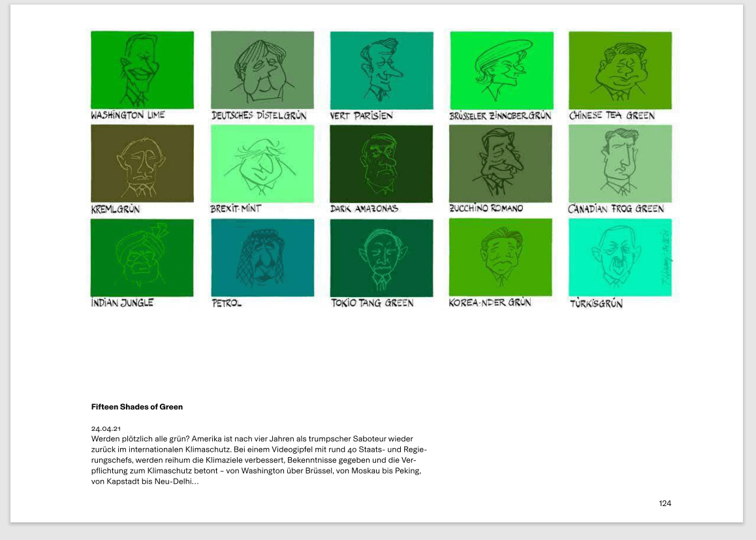Click the Washington Lime caricature tile
756x540 pixels.
click(142, 70)
